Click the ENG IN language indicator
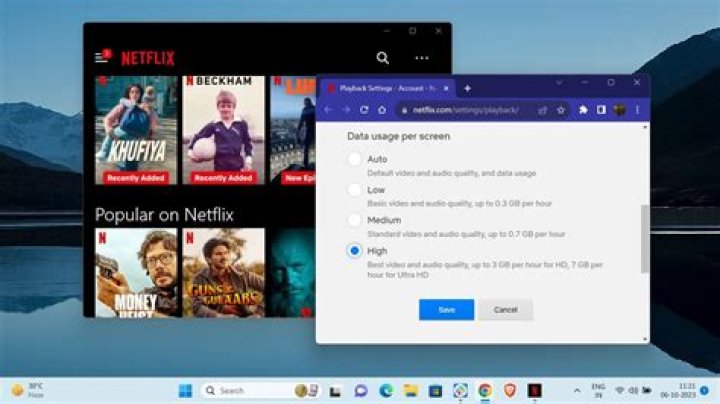The height and width of the screenshot is (404, 720). (x=598, y=391)
